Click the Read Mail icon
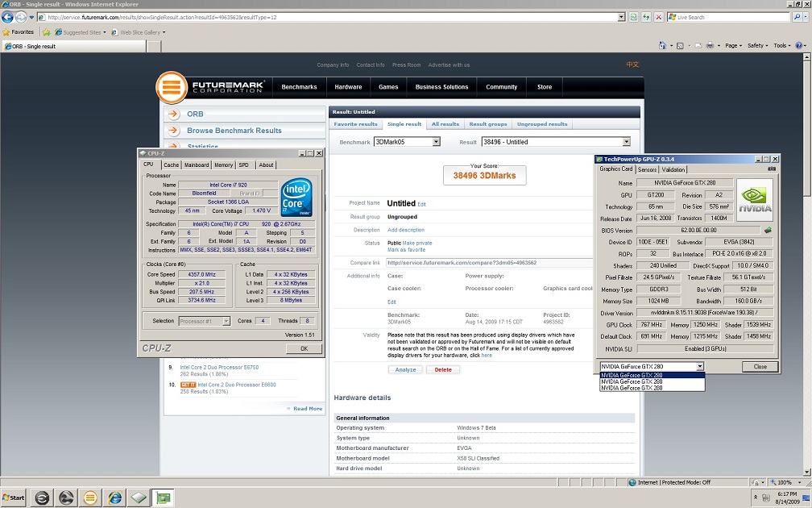 click(698, 46)
